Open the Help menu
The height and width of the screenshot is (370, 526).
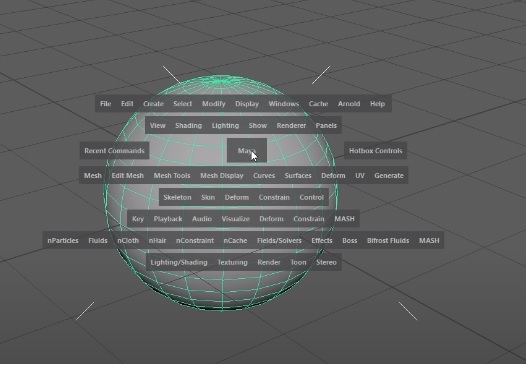377,104
